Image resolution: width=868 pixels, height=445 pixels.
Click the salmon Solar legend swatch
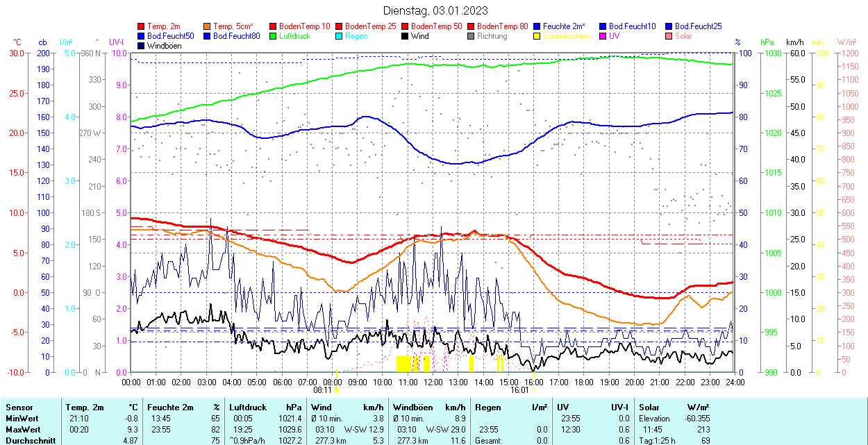669,36
